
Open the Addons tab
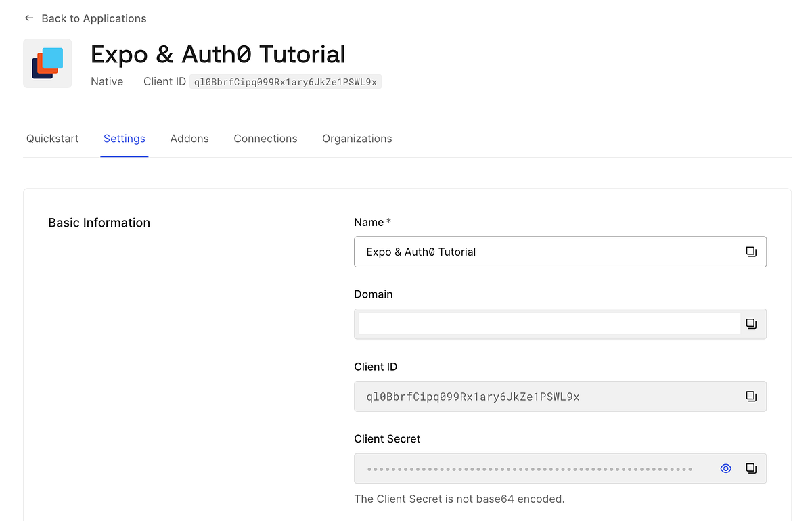pos(189,138)
